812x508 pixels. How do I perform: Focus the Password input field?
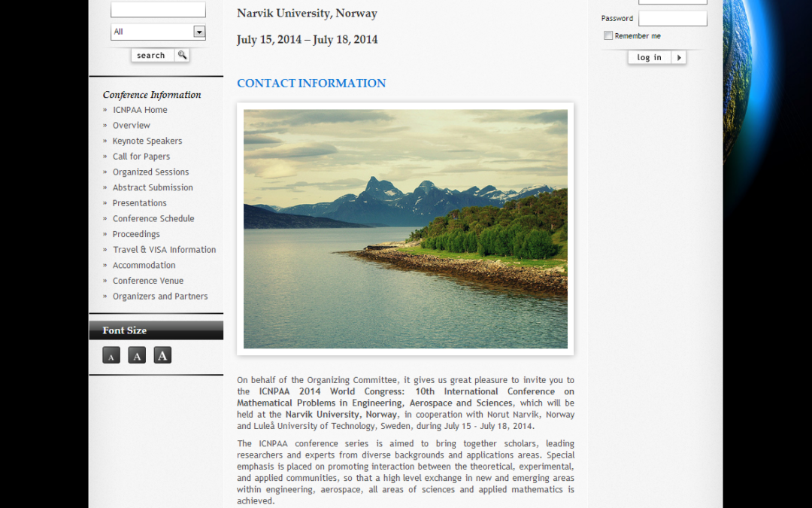pos(673,19)
